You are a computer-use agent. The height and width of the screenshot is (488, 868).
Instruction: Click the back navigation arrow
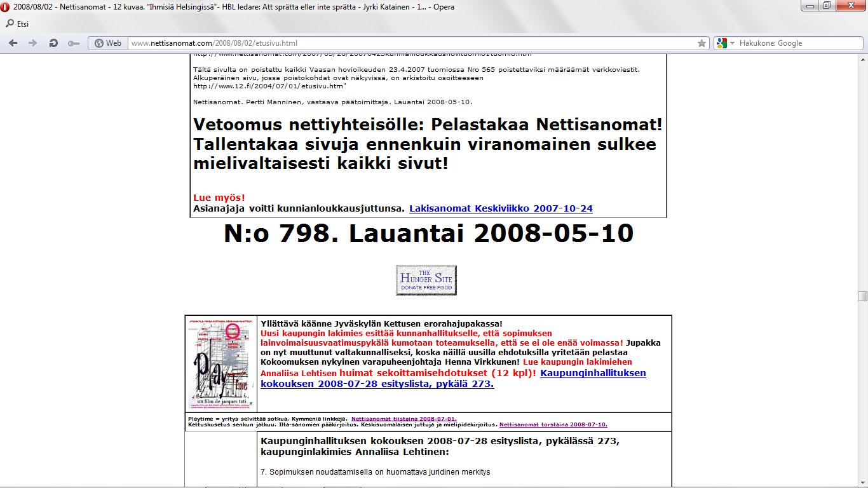pos(13,43)
